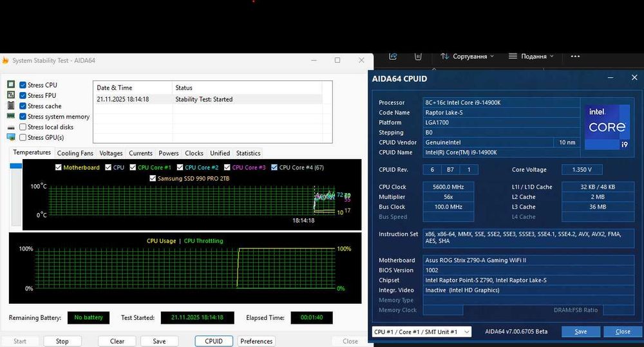This screenshot has width=644, height=347.
Task: Click the Stress cache chip icon
Action: pos(11,106)
